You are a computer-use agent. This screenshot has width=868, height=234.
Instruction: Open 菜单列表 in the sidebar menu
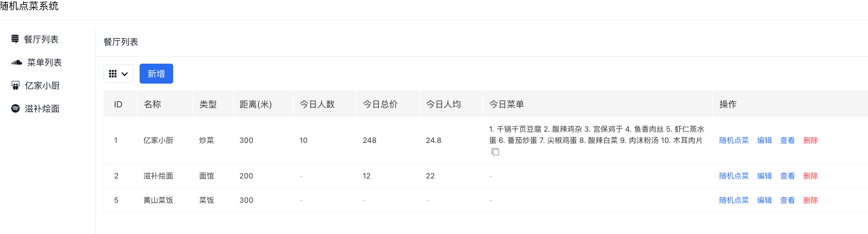[x=44, y=62]
